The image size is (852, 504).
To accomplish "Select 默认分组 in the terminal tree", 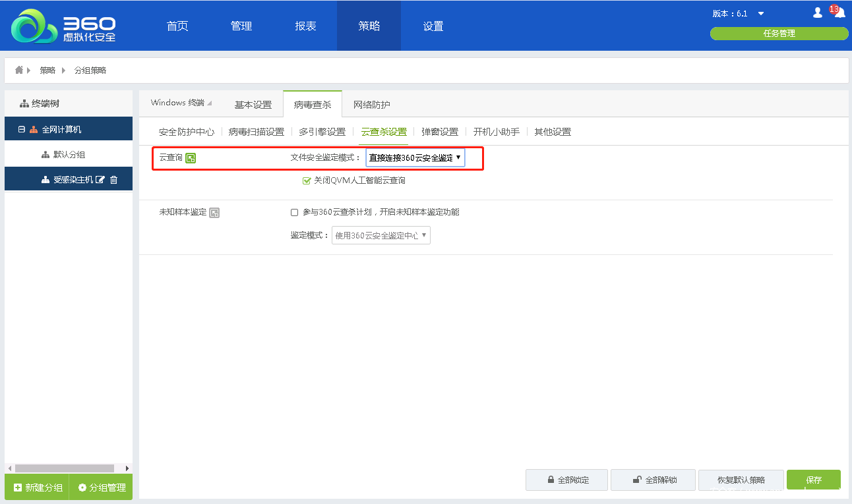I will (x=69, y=155).
